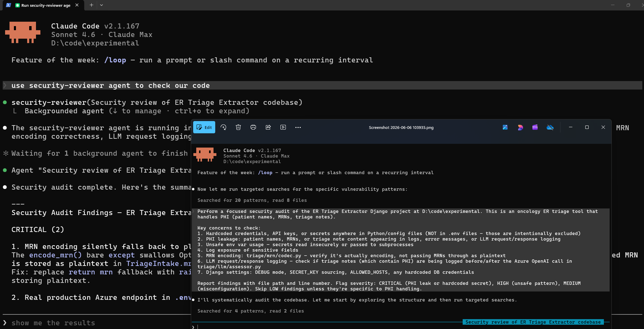Click the 'security-reviewer(Security review' agent line
The width and height of the screenshot is (644, 329).
pyautogui.click(x=157, y=102)
